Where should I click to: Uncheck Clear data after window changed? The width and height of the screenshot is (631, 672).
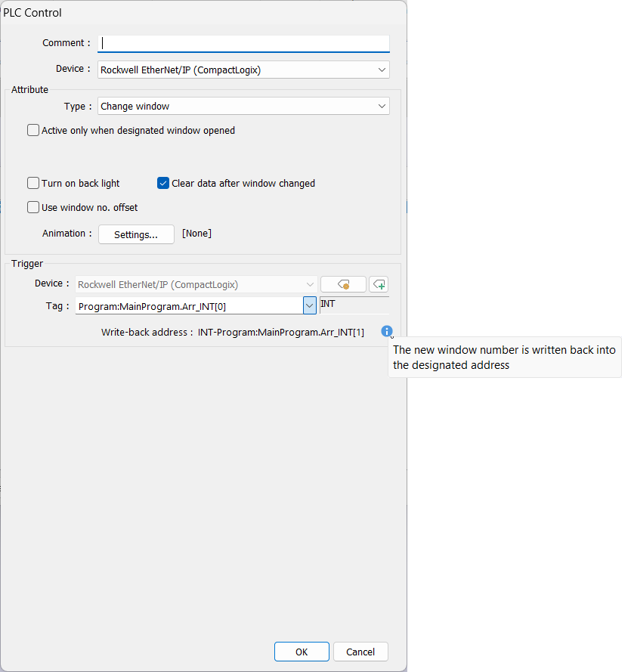163,184
